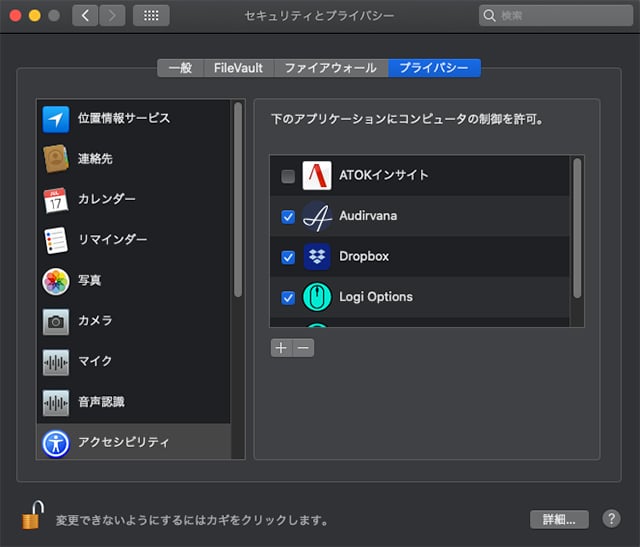Select the ATOKインサイト app name

pos(384,175)
